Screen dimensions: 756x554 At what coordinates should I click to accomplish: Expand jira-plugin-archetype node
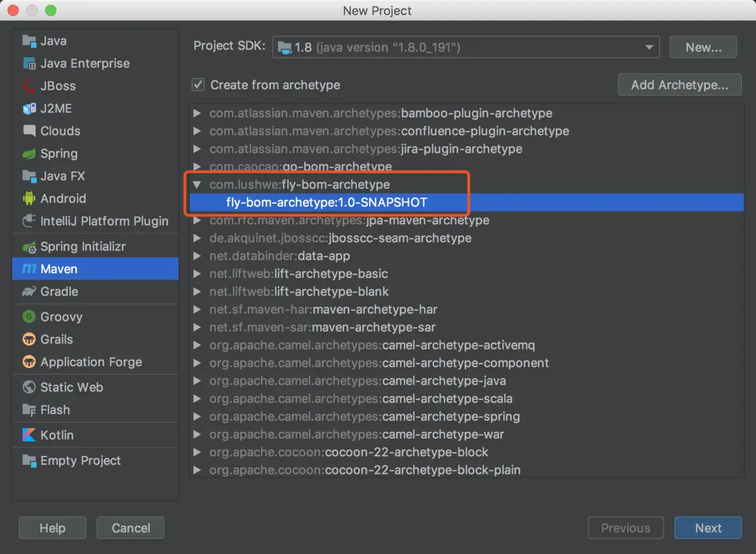197,149
